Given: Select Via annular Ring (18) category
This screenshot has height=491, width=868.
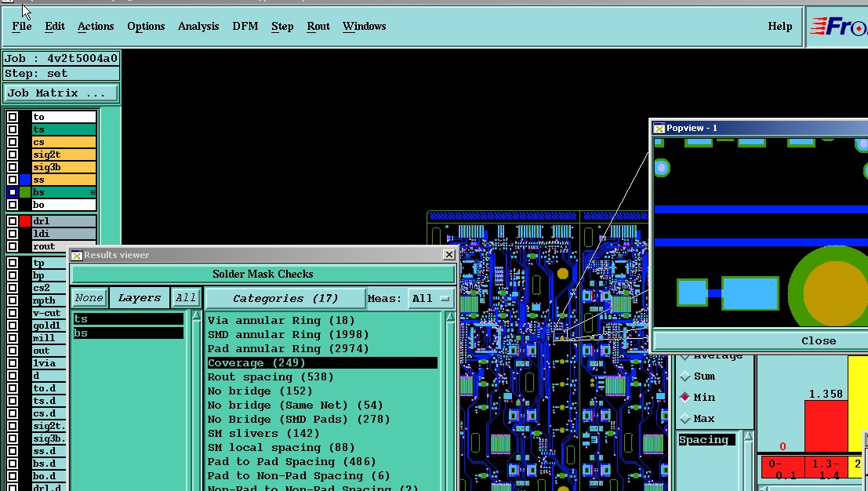Looking at the screenshot, I should (x=322, y=321).
